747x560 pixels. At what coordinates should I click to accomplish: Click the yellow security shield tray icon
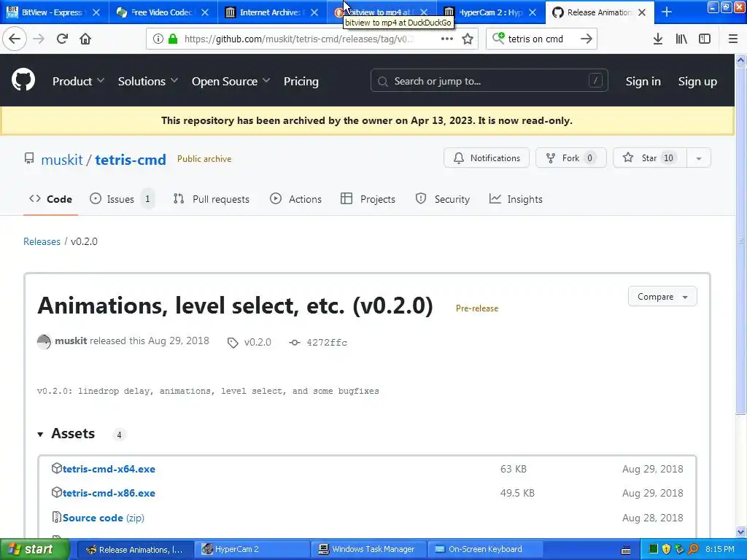pyautogui.click(x=667, y=550)
